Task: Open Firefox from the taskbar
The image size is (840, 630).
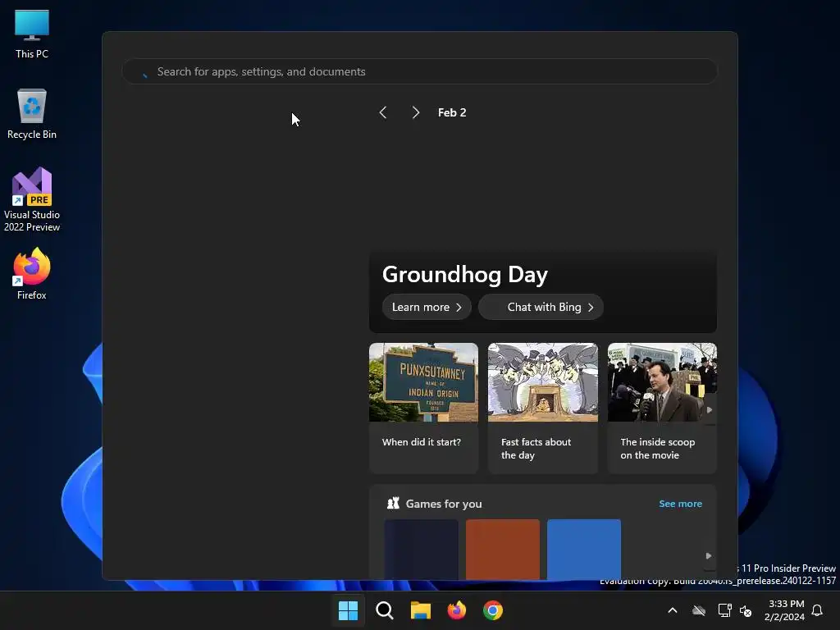Action: point(456,610)
